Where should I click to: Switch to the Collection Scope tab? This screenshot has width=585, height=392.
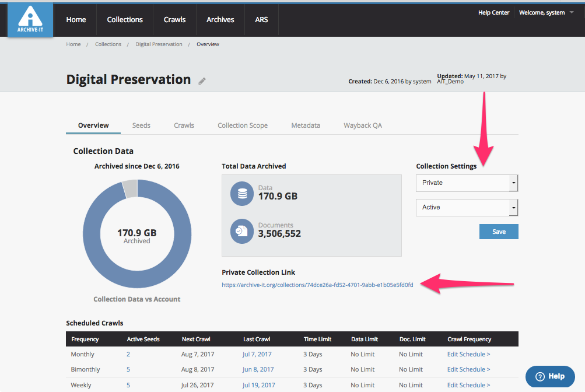[243, 125]
